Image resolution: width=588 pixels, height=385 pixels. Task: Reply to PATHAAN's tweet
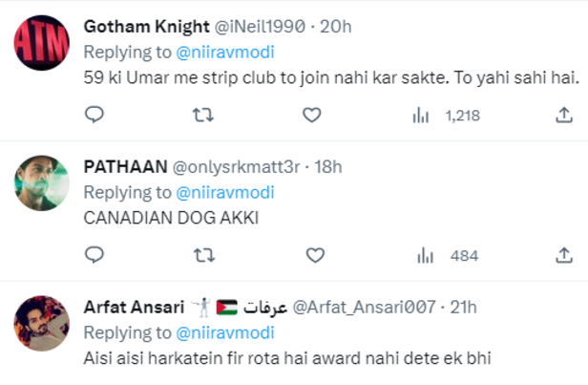click(94, 255)
